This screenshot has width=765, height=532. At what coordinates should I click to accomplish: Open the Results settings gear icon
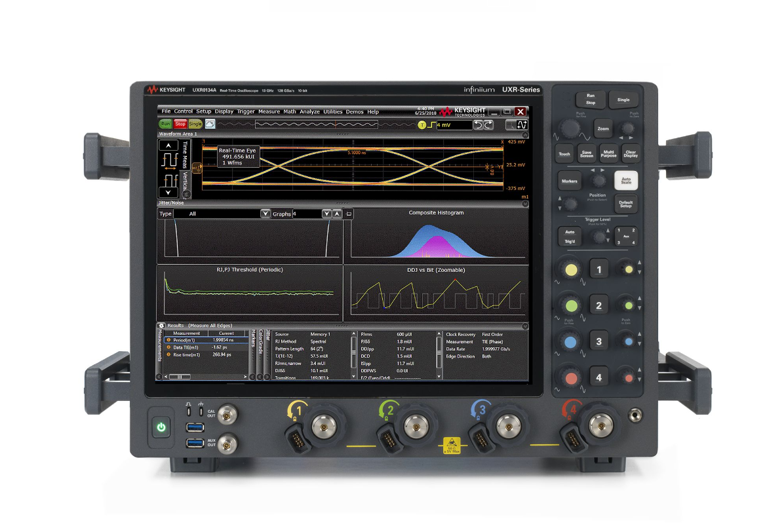pos(161,326)
